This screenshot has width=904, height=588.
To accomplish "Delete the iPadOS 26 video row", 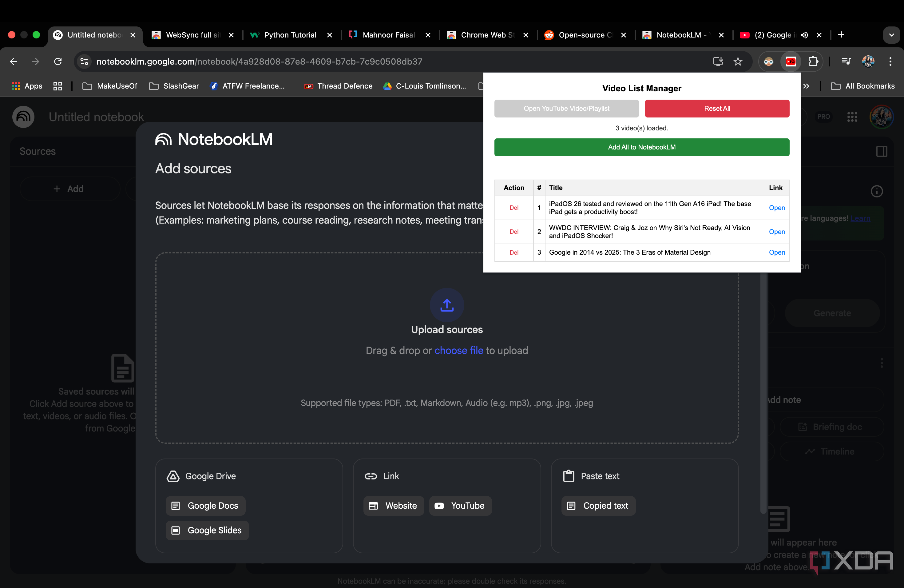I will click(x=513, y=208).
